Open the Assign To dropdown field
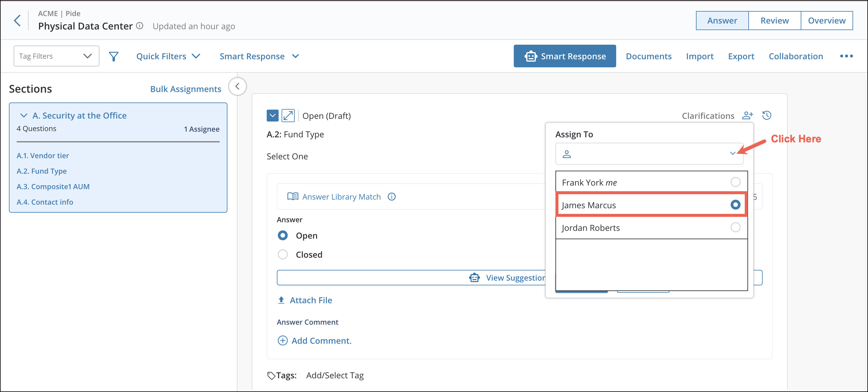 pos(649,154)
